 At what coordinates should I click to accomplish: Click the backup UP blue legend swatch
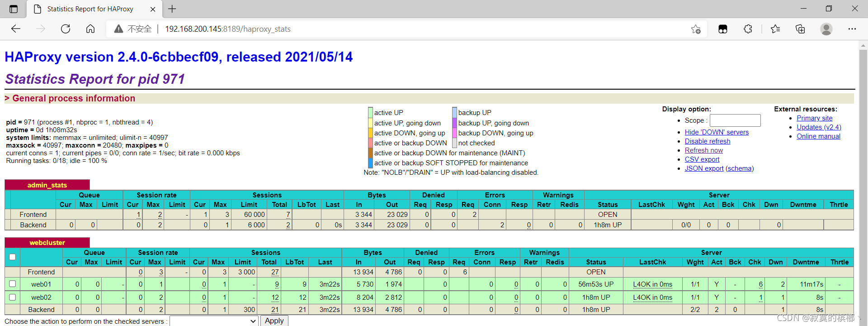[454, 113]
